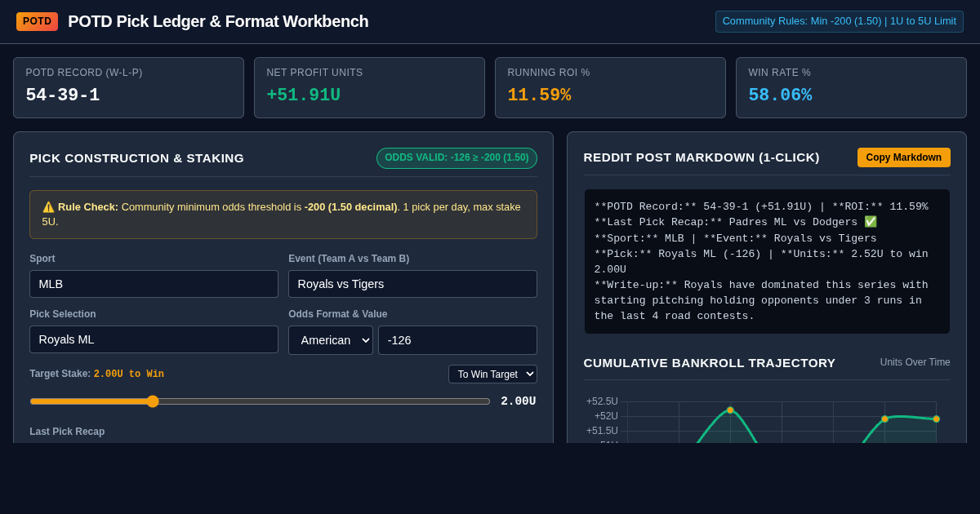The height and width of the screenshot is (514, 980).
Task: Click the Target Stake 2.00U to Win label
Action: [96, 374]
